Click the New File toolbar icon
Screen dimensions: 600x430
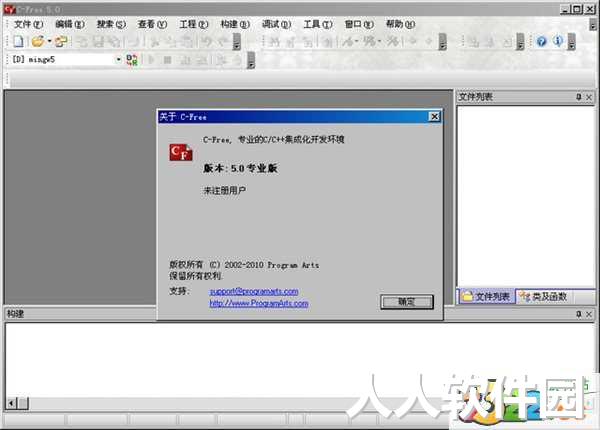pos(19,41)
